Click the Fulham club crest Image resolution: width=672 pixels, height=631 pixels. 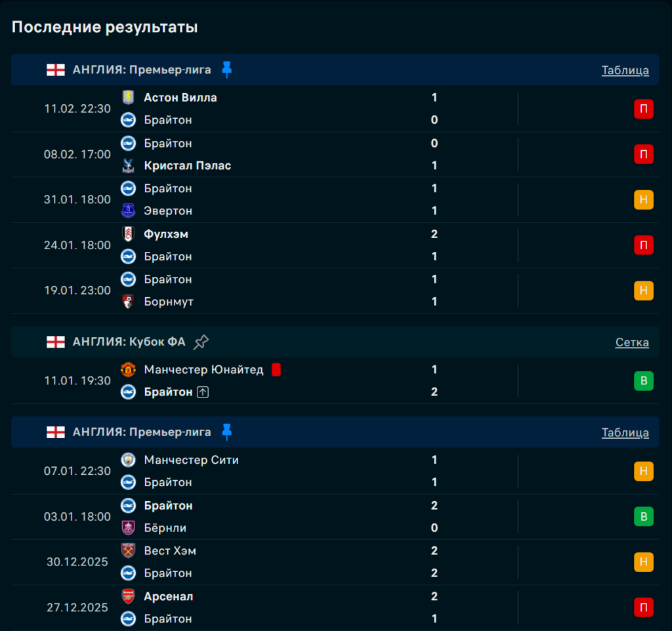coord(128,234)
